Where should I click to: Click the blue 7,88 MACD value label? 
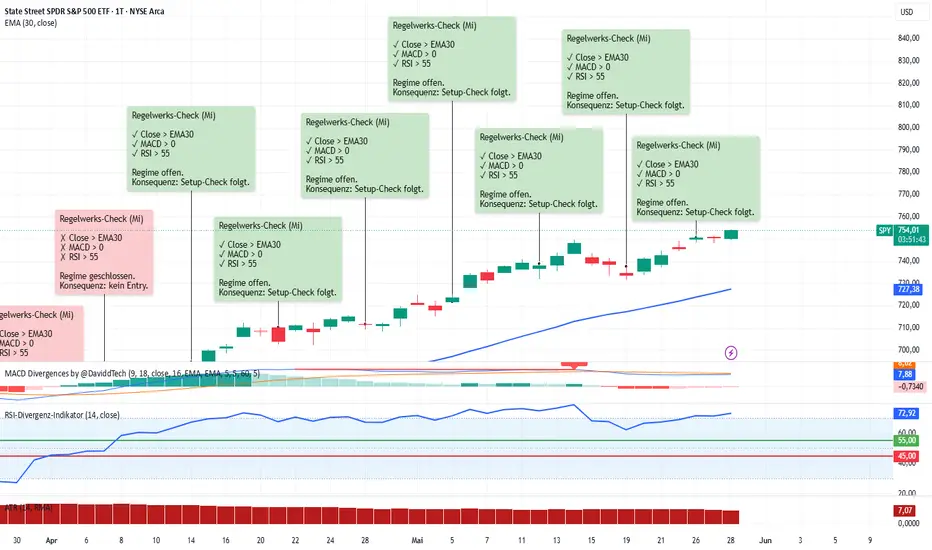coord(905,374)
